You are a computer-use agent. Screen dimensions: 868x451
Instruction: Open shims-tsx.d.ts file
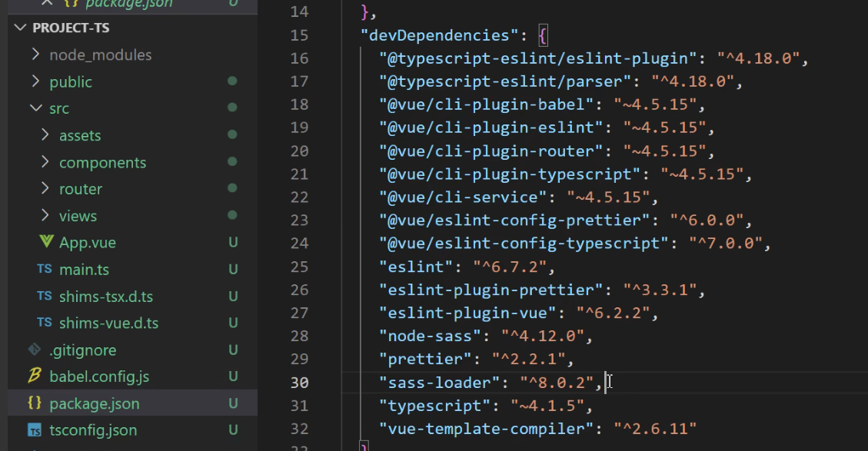click(106, 297)
